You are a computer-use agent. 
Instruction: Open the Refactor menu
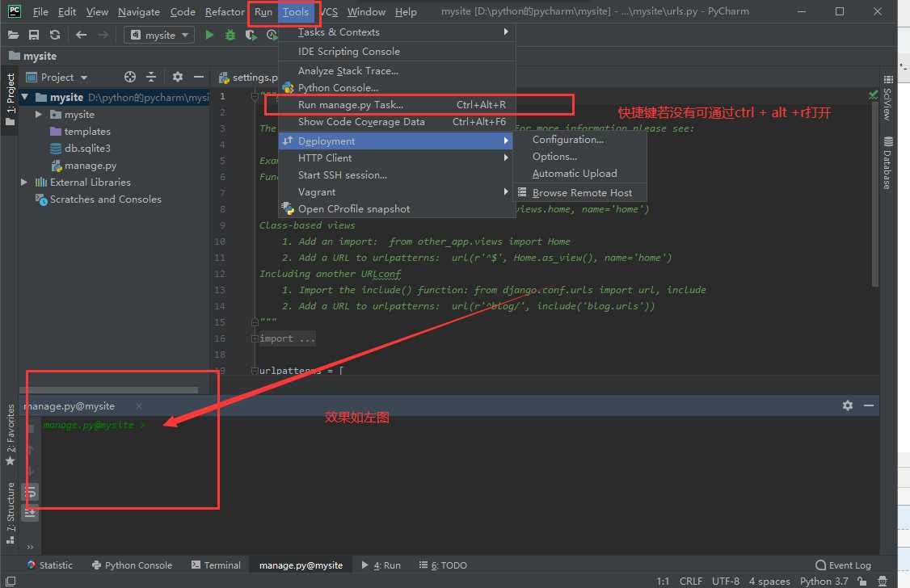click(225, 11)
